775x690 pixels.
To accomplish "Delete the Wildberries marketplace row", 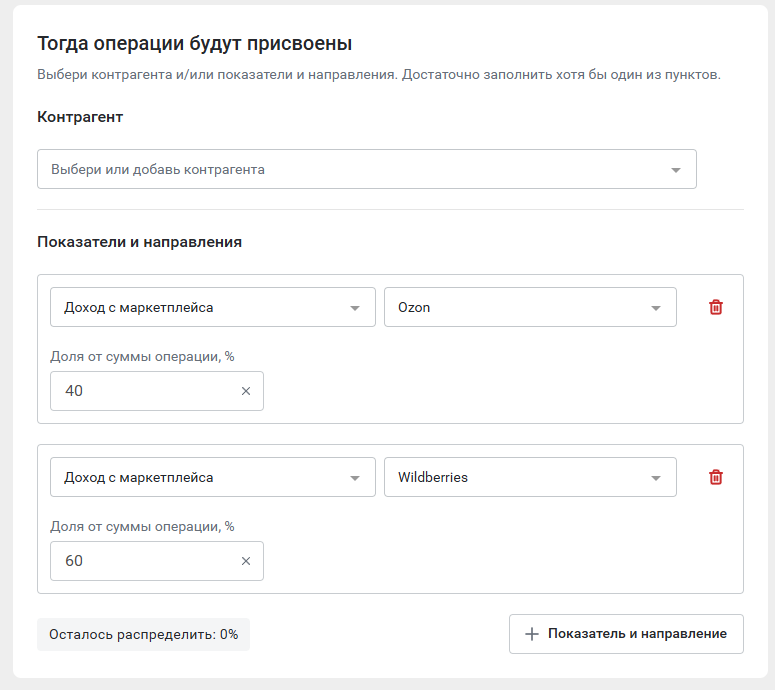I will click(716, 477).
